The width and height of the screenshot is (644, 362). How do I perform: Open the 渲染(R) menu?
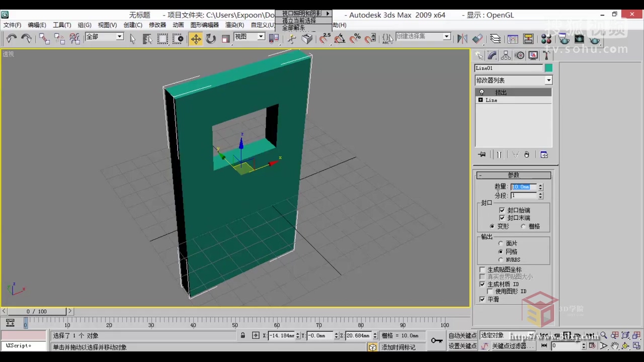(x=234, y=25)
